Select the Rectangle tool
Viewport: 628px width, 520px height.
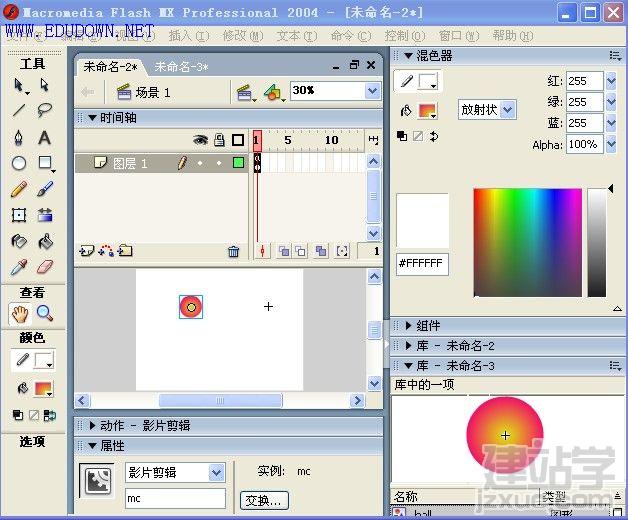pyautogui.click(x=45, y=163)
